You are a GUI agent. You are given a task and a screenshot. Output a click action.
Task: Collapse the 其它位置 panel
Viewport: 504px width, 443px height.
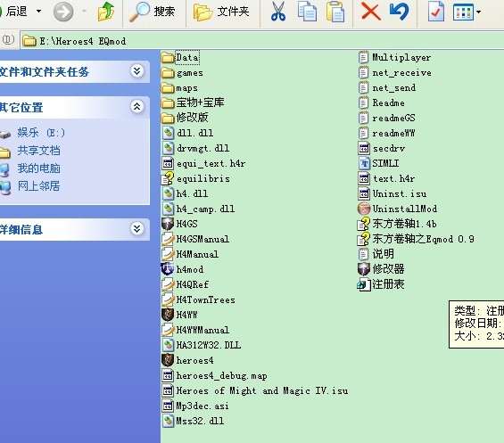(137, 106)
